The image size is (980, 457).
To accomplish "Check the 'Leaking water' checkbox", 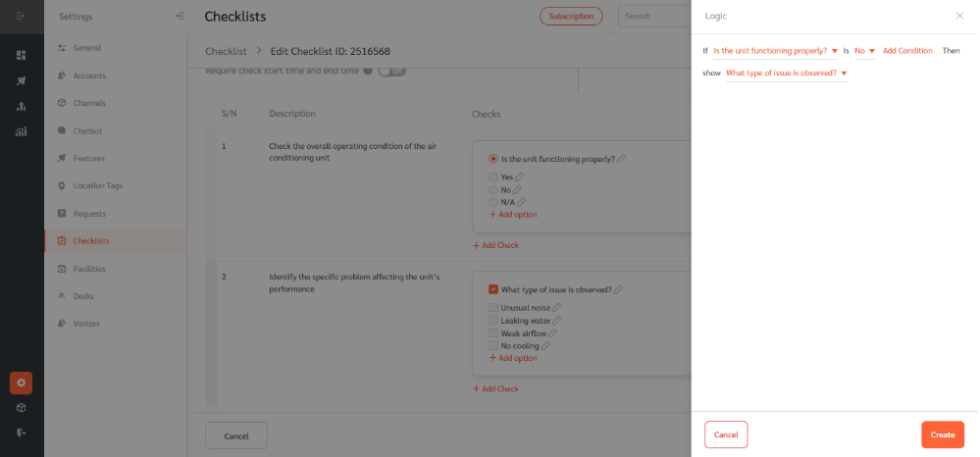I will (493, 320).
